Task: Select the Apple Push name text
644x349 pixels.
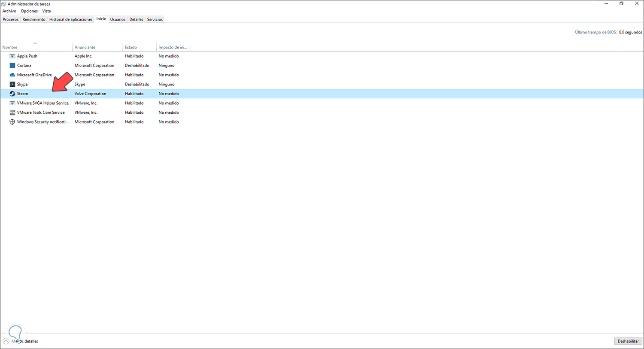Action: coord(27,56)
